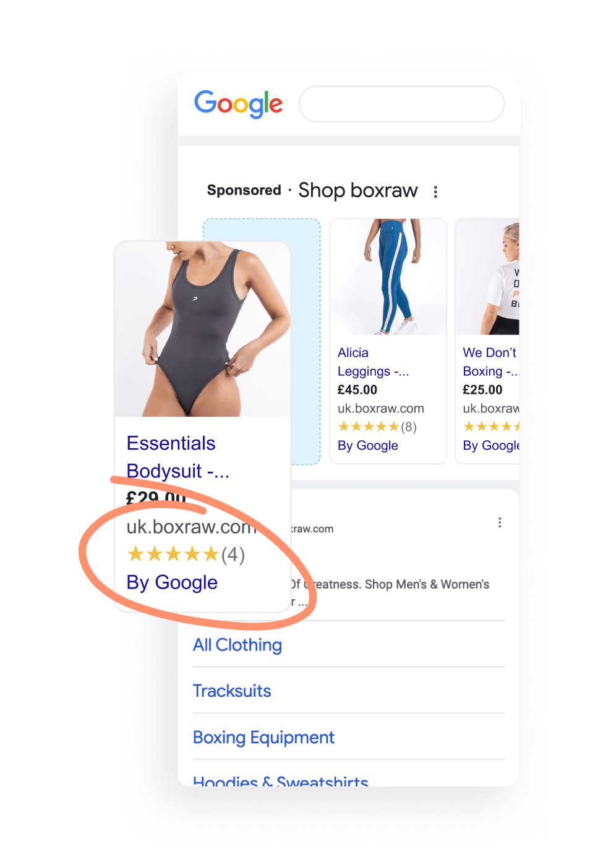Click By Google under Alicia Leggings
This screenshot has width=616, height=860.
click(368, 446)
